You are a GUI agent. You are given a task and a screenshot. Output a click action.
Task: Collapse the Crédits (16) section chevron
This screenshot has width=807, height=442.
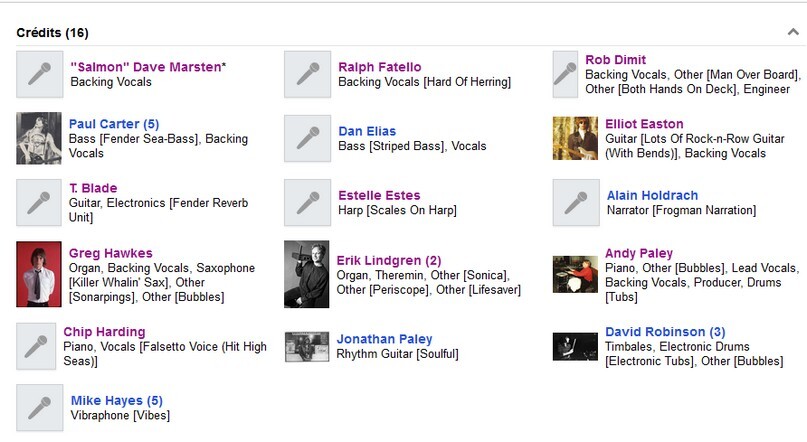(x=793, y=32)
